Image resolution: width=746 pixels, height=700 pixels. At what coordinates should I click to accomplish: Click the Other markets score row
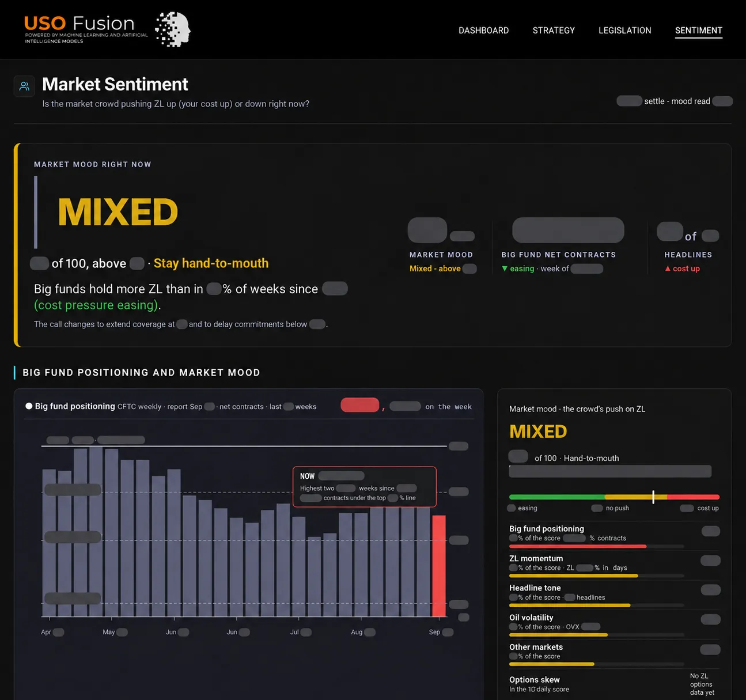click(615, 654)
